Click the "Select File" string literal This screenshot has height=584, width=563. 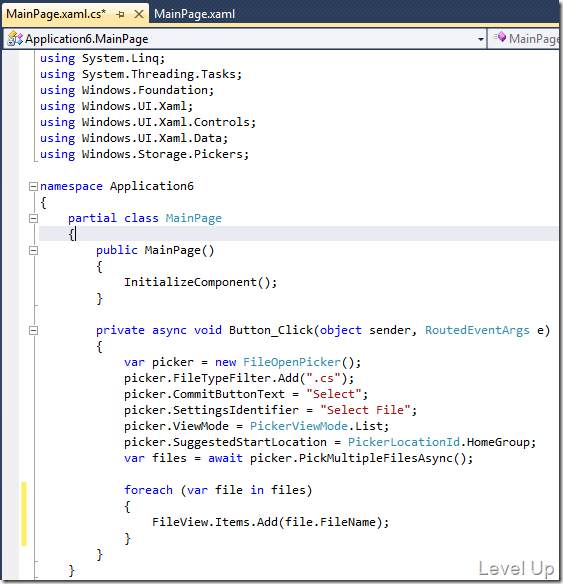(365, 410)
